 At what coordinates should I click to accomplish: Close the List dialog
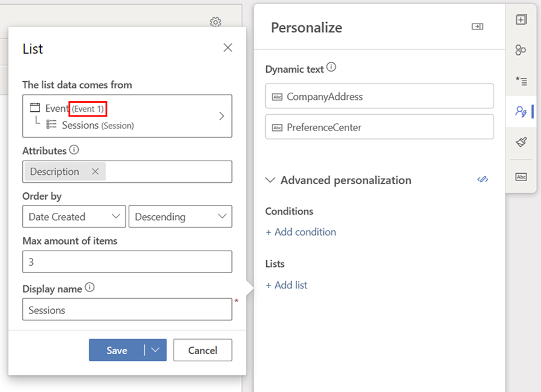tap(228, 48)
